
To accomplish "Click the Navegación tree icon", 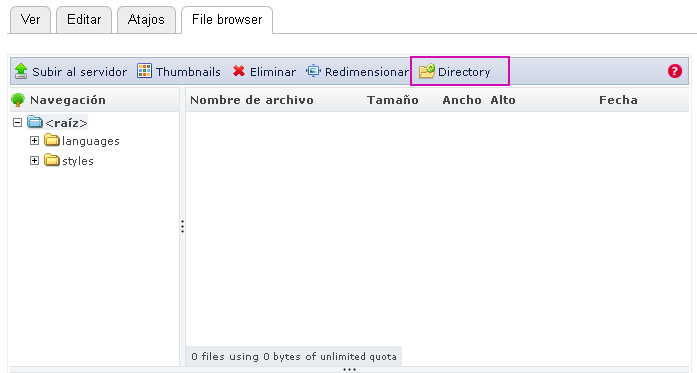I will [18, 100].
